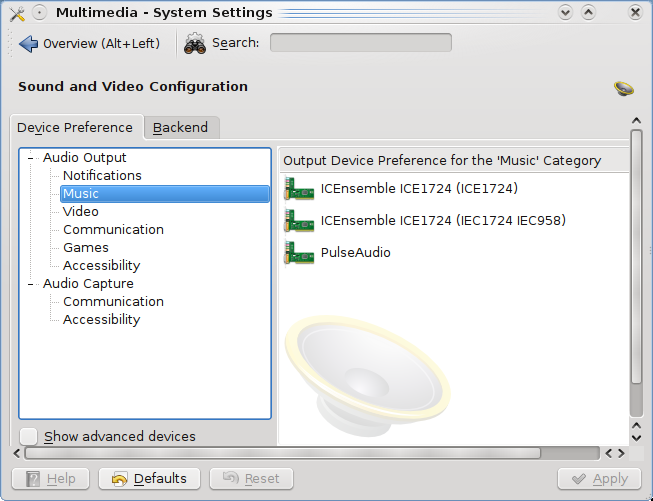Switch to the Backend tab
This screenshot has height=501, width=653.
click(181, 128)
